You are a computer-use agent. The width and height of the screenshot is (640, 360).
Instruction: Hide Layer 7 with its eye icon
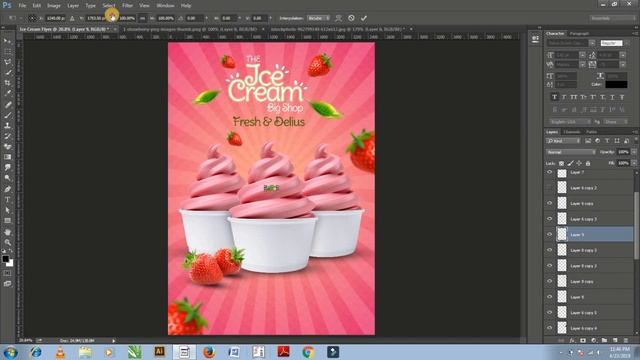click(x=549, y=172)
